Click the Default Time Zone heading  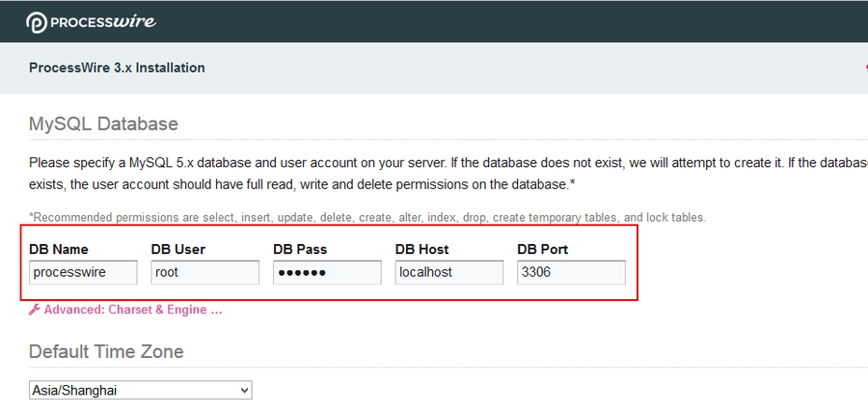click(106, 351)
